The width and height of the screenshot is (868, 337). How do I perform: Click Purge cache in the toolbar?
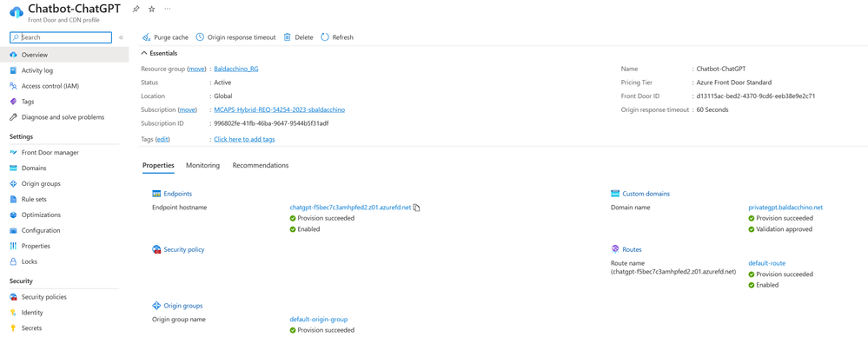[165, 37]
